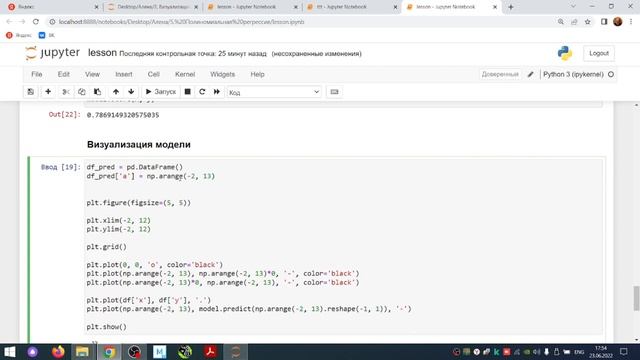Screen dimensions: 640x360
Task: Click the Python logo icon
Action: (x=565, y=53)
